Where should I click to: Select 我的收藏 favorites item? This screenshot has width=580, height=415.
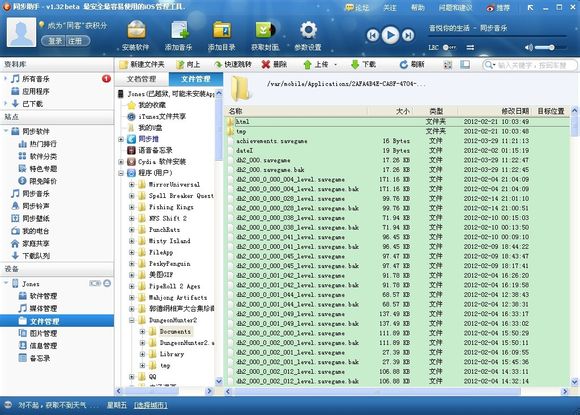(152, 105)
